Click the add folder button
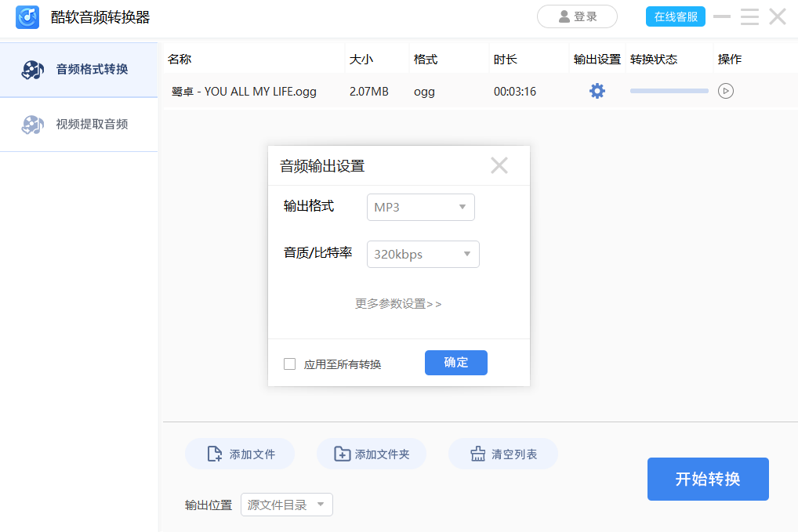The width and height of the screenshot is (798, 532). (372, 454)
